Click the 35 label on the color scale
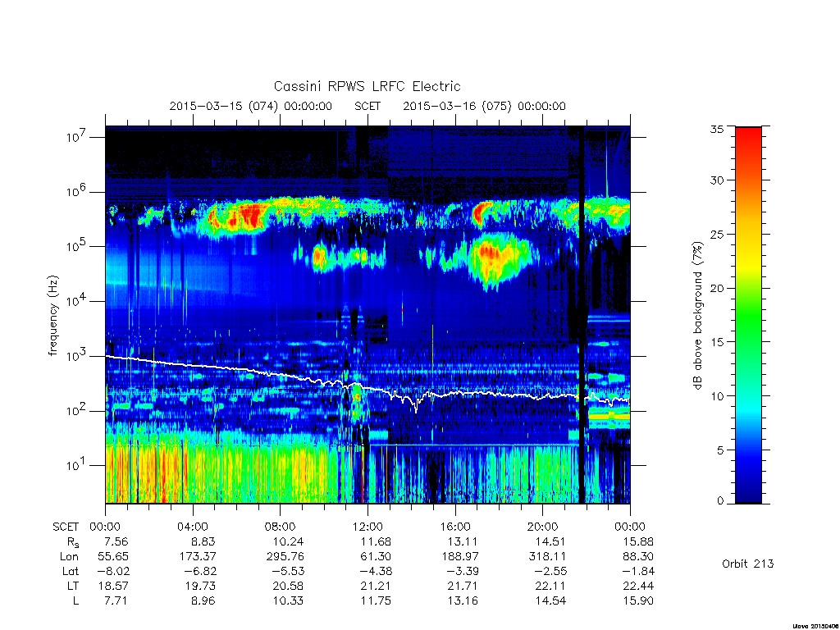This screenshot has width=840, height=630. click(x=716, y=129)
